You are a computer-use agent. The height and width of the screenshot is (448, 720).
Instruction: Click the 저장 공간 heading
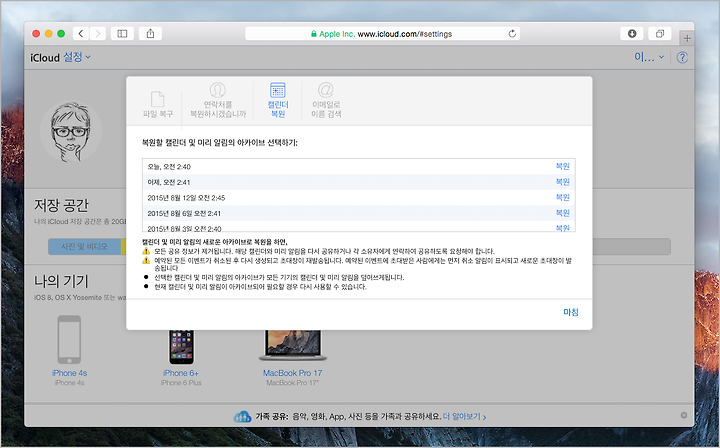tap(61, 205)
